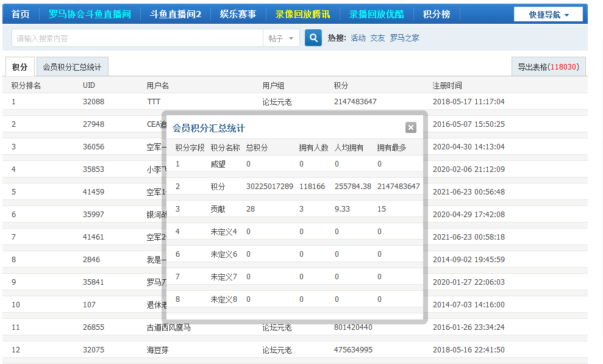Image resolution: width=603 pixels, height=364 pixels.
Task: Close the 会员积分汇总统计 dialog
Action: pos(410,127)
